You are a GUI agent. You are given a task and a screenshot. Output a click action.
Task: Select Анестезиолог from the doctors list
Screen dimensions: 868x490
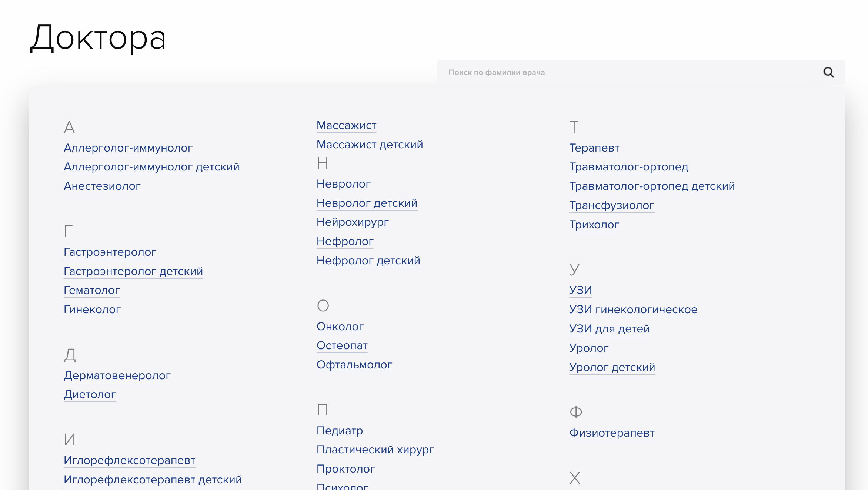(102, 186)
